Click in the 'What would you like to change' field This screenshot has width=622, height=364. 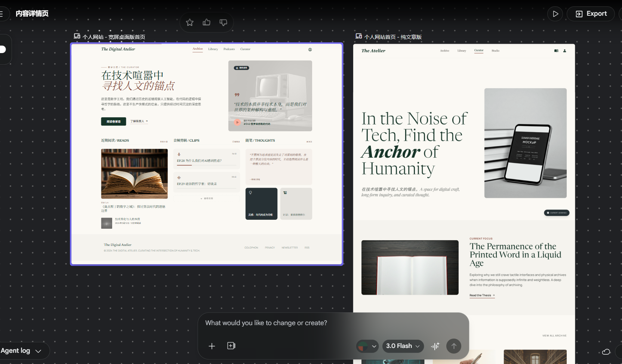[x=333, y=323]
